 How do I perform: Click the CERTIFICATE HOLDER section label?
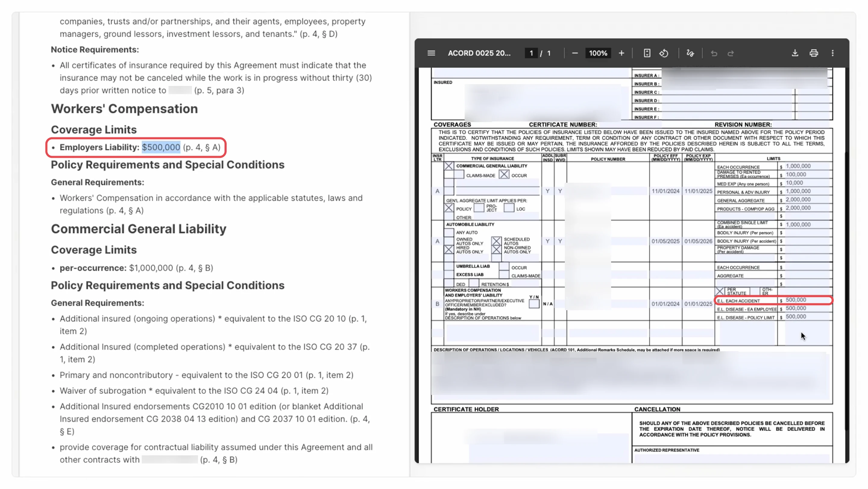coord(466,409)
